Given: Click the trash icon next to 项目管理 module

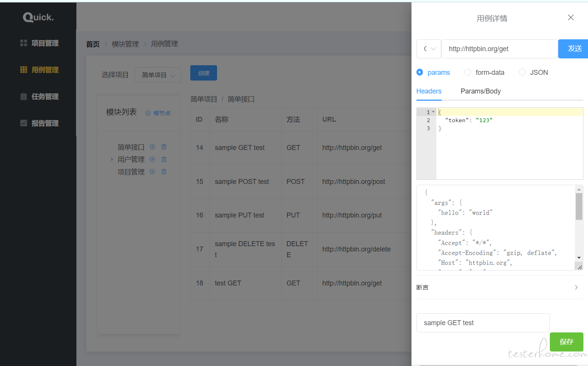Looking at the screenshot, I should point(164,172).
